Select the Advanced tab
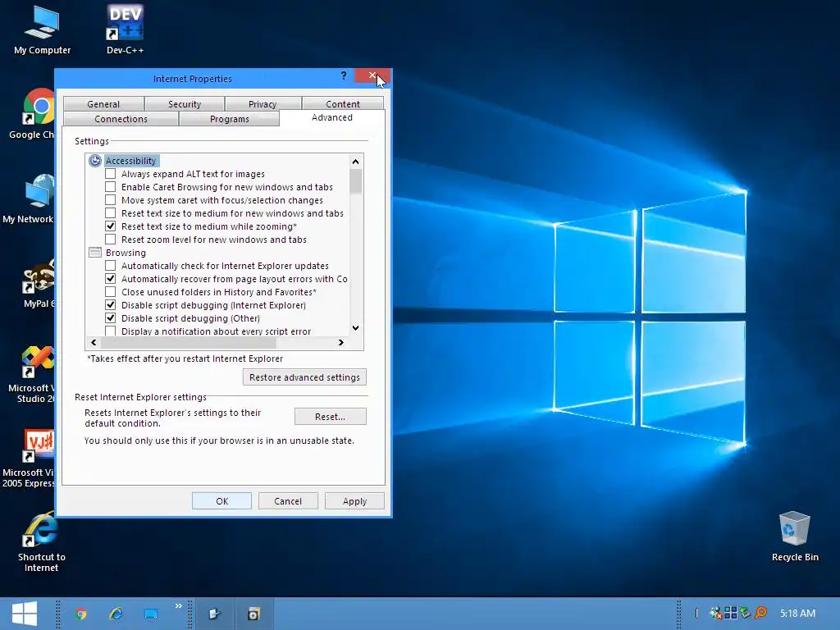The width and height of the screenshot is (840, 630). 332,117
